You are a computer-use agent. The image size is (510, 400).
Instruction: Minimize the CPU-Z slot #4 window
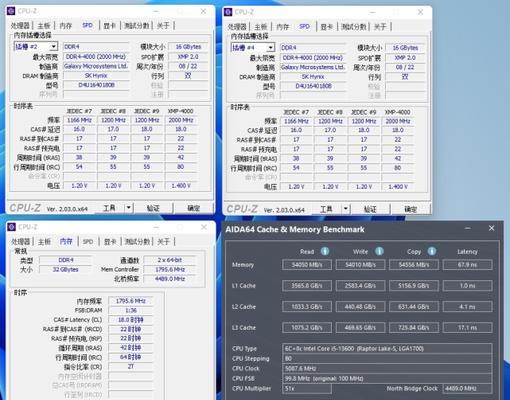pyautogui.click(x=373, y=12)
